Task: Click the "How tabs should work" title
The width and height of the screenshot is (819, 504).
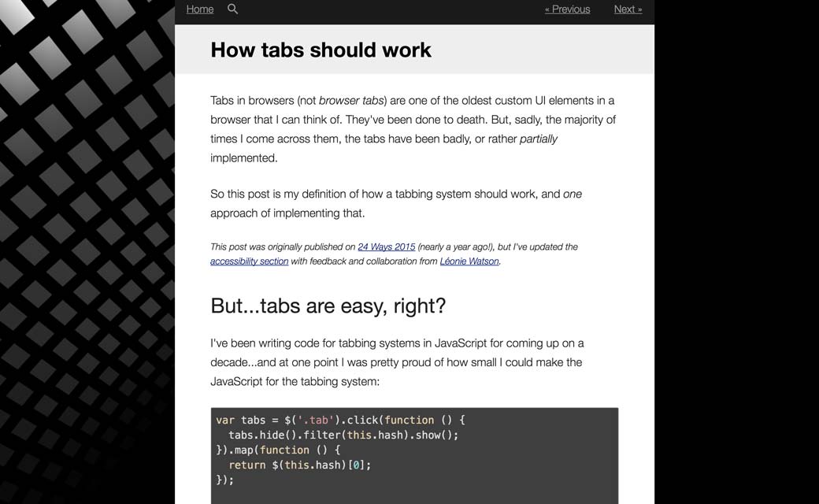Action: (321, 50)
